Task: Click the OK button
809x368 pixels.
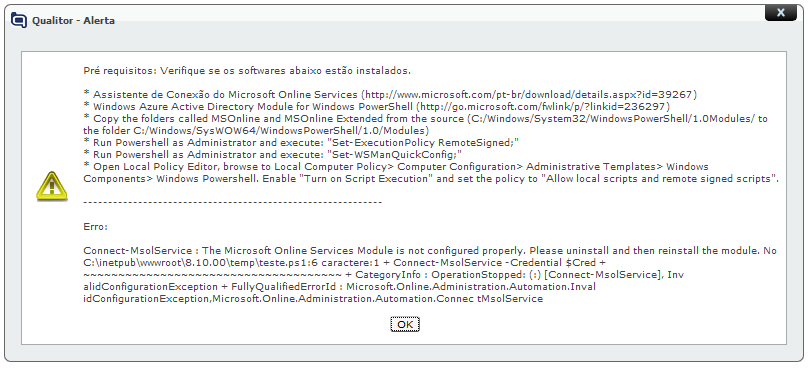Action: [405, 324]
